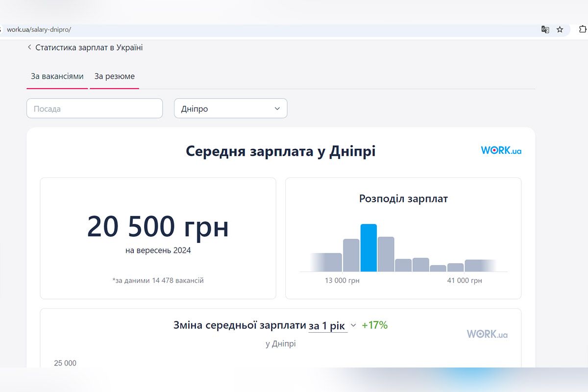Bookmark this page via the star icon
The image size is (588, 392).
pyautogui.click(x=560, y=29)
